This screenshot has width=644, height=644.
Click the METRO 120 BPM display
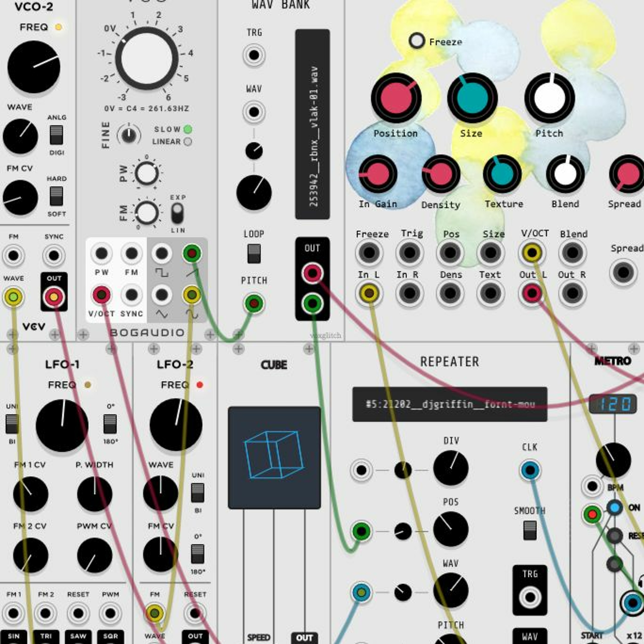613,404
